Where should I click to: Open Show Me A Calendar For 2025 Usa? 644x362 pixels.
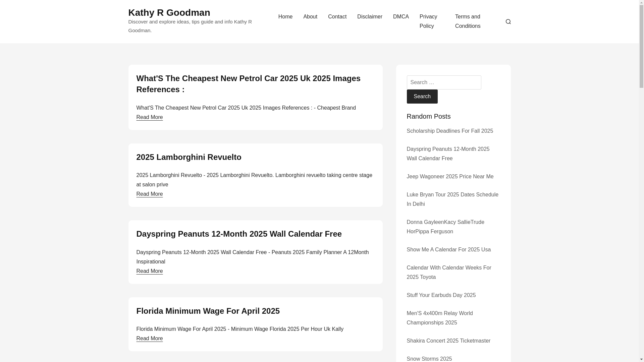coord(448,250)
